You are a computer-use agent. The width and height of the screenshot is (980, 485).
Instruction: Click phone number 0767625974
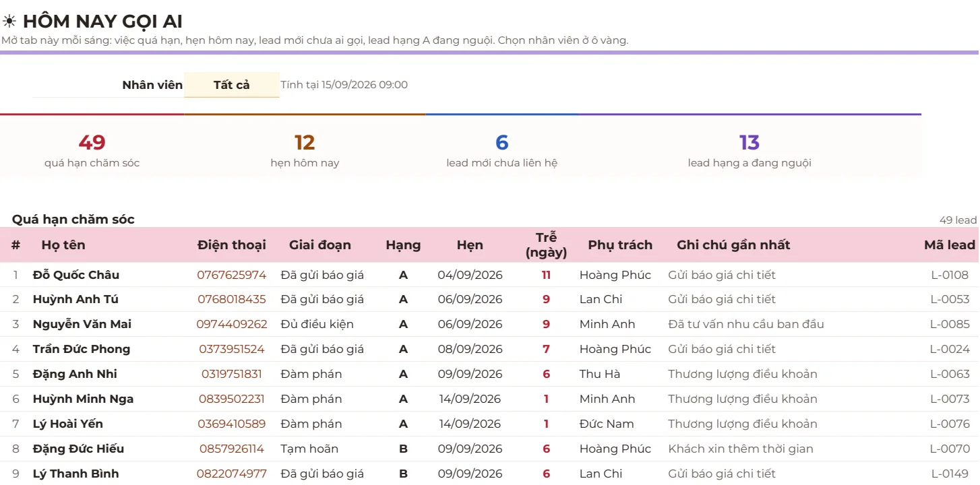(232, 275)
